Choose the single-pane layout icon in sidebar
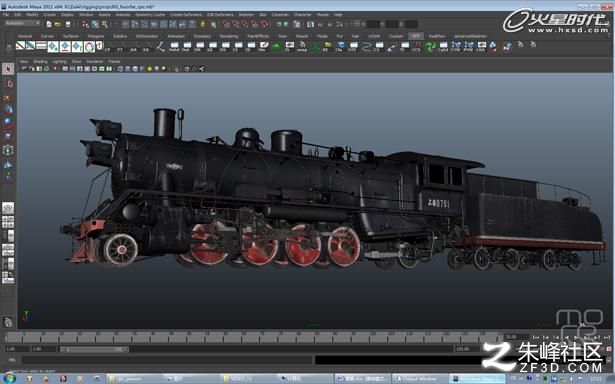 [8, 208]
